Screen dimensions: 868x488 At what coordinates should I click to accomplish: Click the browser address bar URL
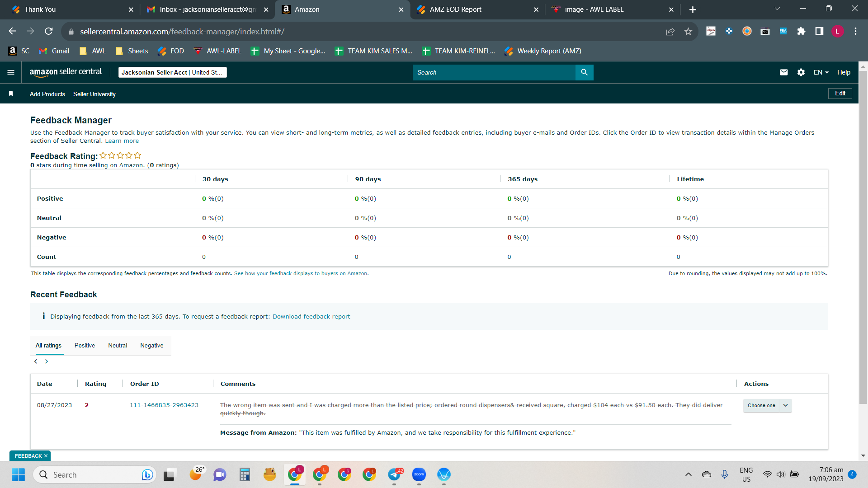(x=182, y=31)
